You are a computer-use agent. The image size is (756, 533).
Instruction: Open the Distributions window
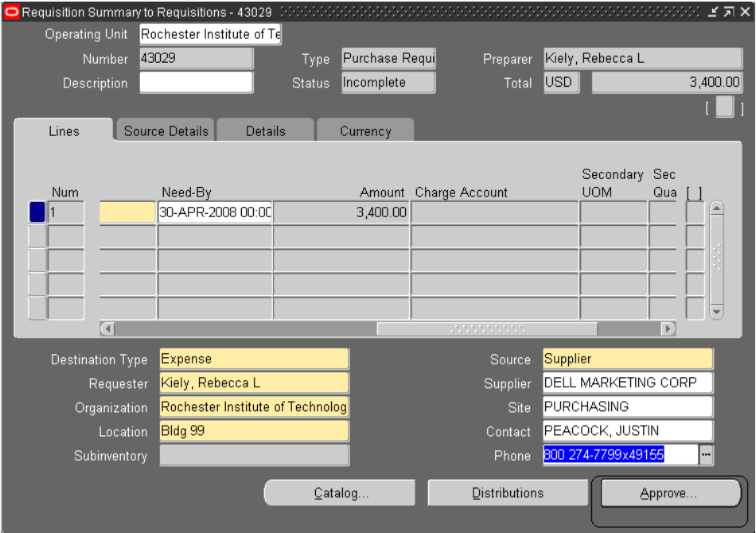[505, 492]
